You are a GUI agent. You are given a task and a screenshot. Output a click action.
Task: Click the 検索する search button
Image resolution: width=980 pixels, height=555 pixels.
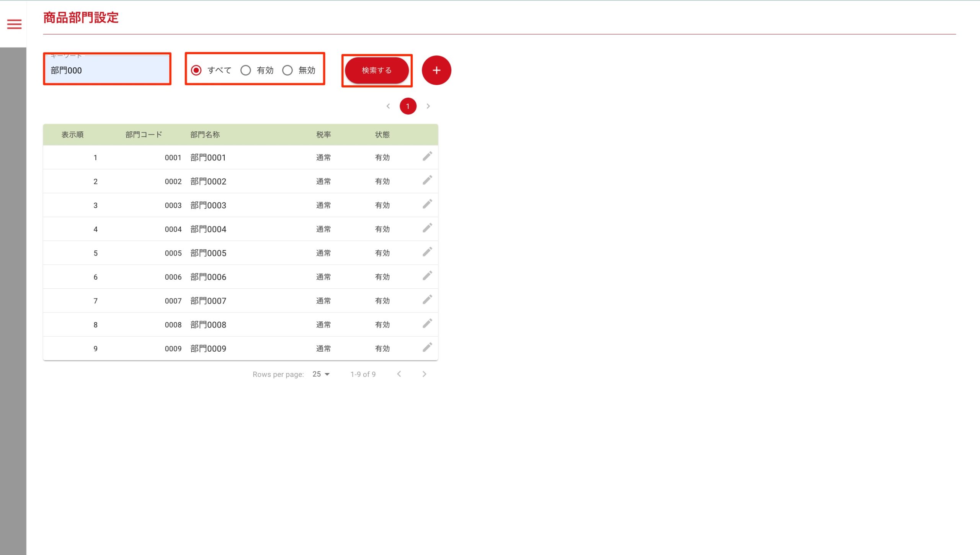click(377, 70)
